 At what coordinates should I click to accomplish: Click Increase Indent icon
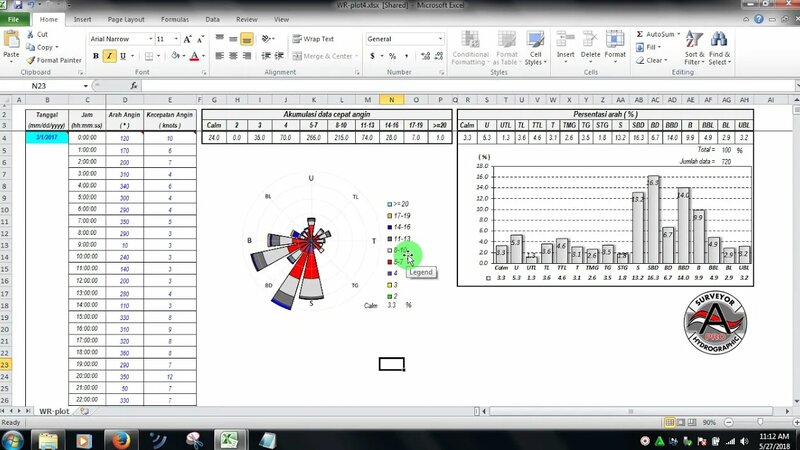click(x=279, y=56)
